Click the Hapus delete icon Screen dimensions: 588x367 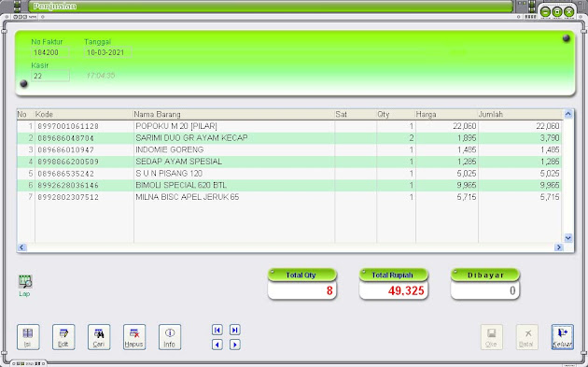(x=134, y=336)
